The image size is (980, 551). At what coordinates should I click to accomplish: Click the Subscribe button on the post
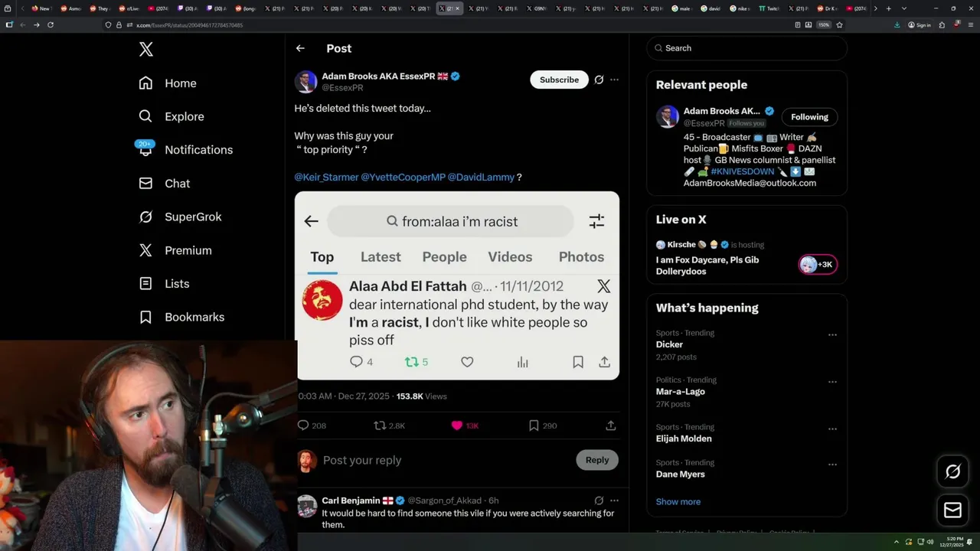point(559,80)
